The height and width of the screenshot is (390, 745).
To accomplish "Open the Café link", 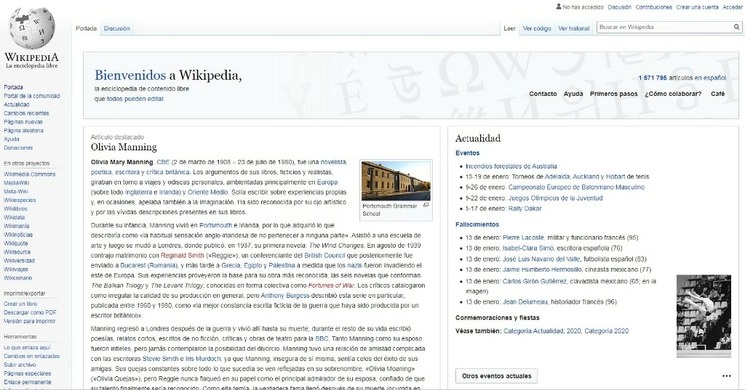I will 717,94.
